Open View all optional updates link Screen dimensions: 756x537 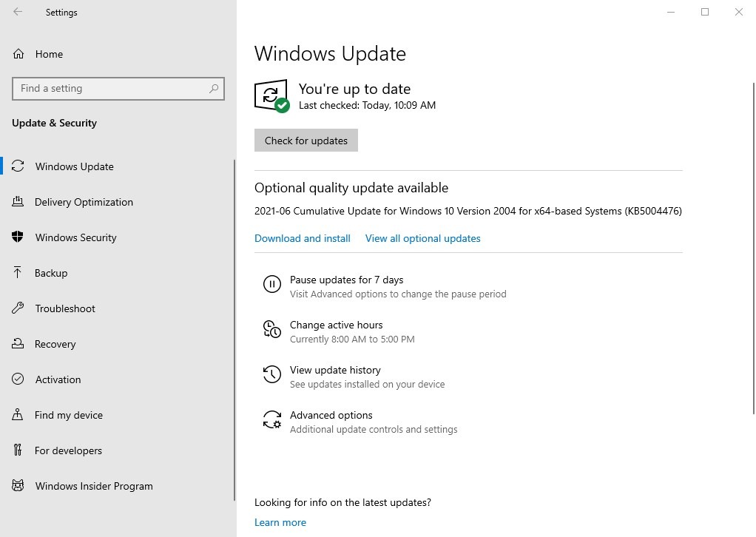pyautogui.click(x=423, y=238)
